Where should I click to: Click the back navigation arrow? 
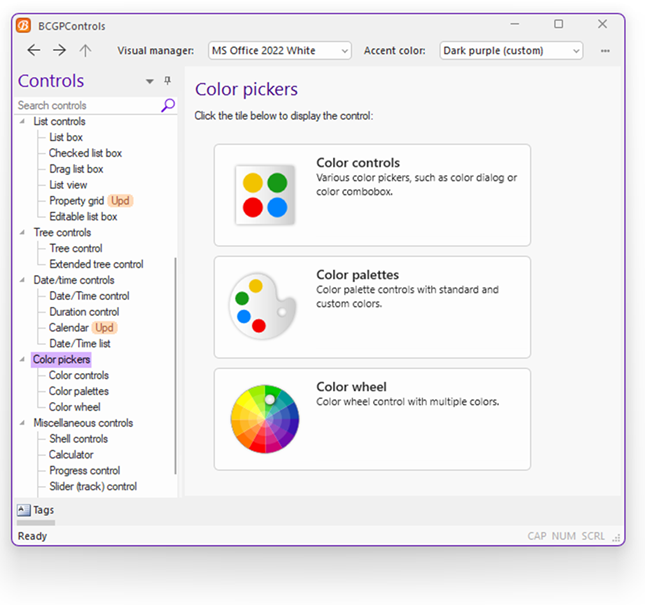click(x=34, y=50)
